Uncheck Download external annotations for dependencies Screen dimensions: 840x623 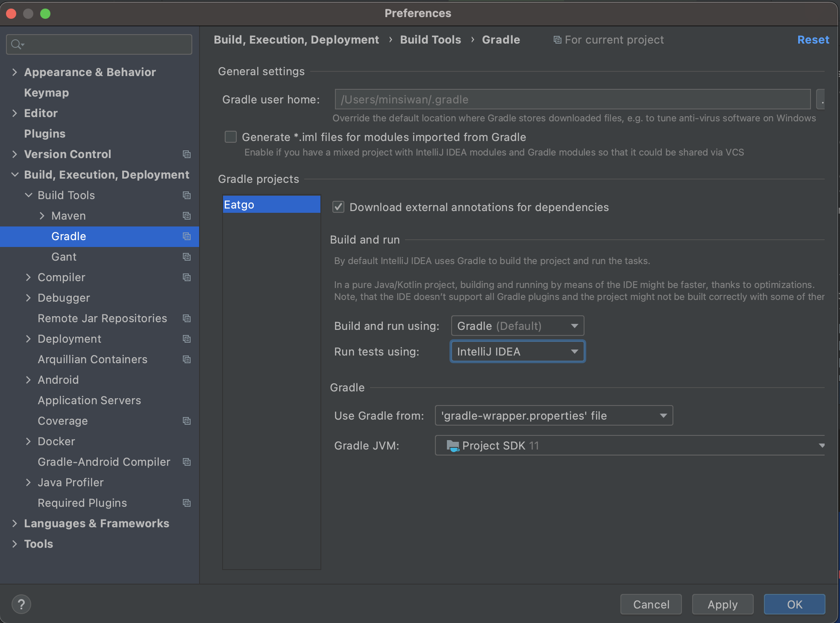[x=338, y=207]
